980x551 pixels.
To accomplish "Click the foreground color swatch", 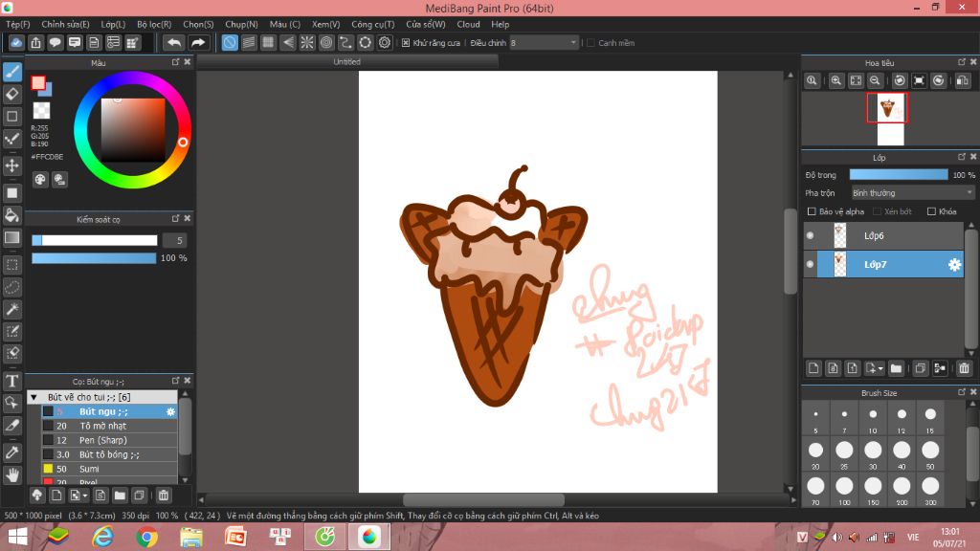I will (x=38, y=83).
